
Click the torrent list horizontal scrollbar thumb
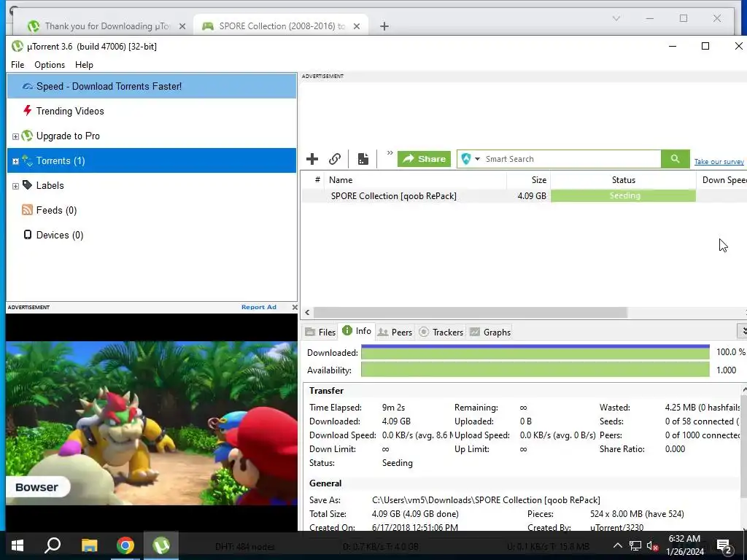471,312
